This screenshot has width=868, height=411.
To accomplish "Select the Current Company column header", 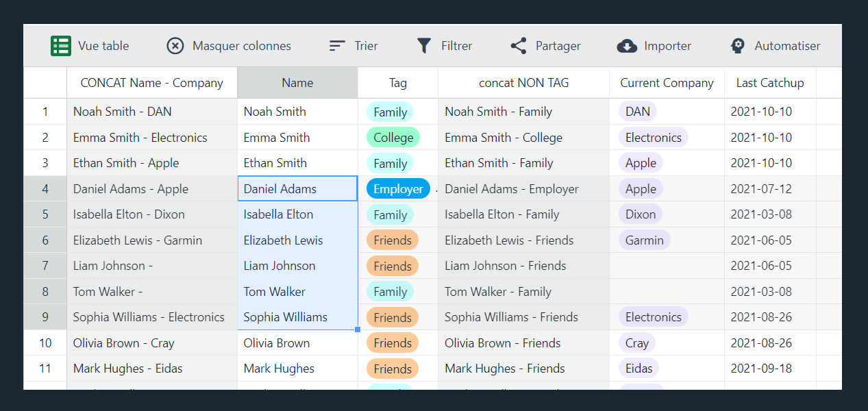I will coord(667,83).
